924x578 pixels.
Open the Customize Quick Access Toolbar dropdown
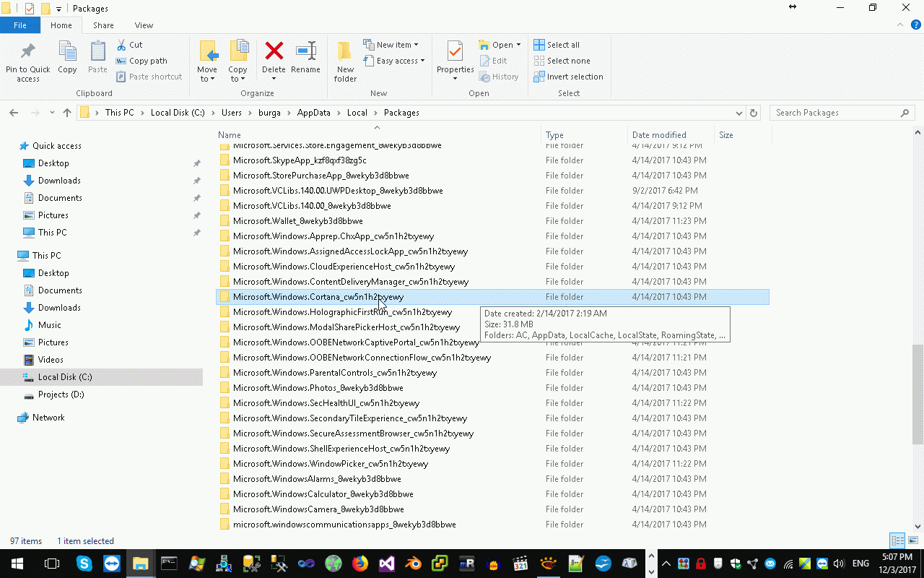[59, 9]
